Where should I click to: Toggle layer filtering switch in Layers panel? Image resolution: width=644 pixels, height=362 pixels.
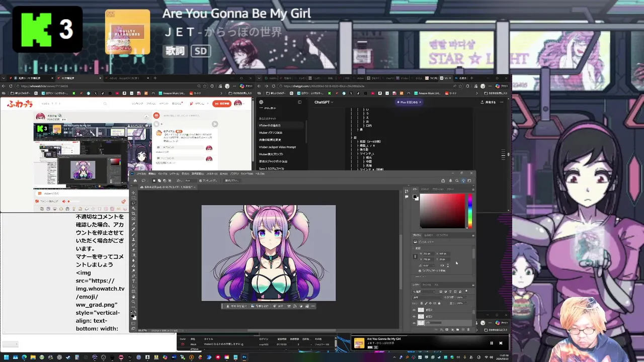coord(466,291)
